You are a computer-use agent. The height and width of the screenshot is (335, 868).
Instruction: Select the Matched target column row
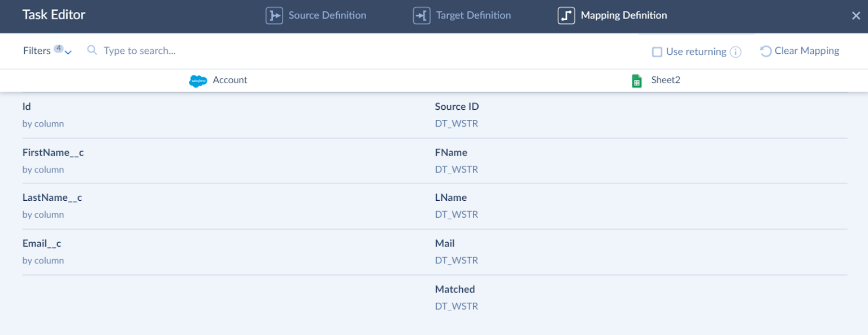click(x=455, y=297)
